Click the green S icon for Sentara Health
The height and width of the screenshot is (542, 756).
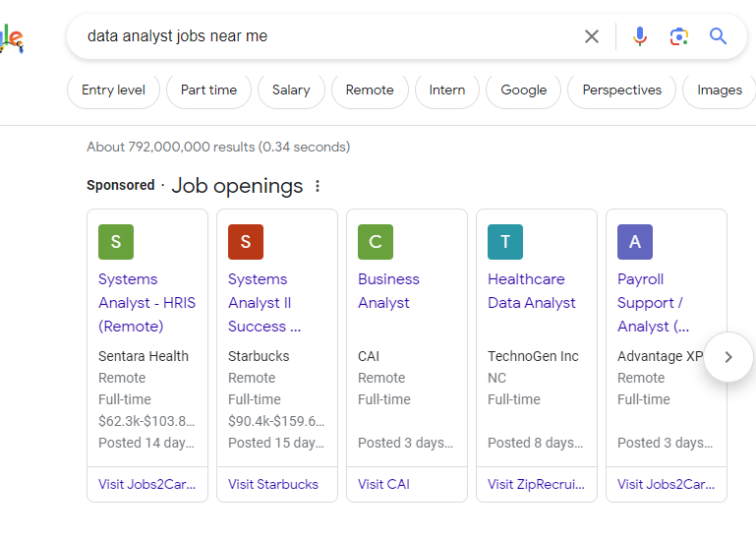[x=116, y=242]
